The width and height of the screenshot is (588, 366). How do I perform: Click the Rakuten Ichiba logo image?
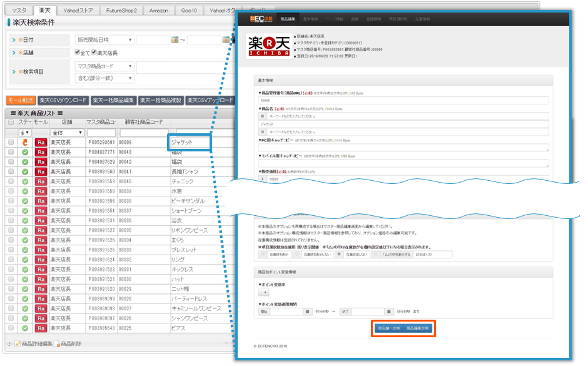pos(269,46)
